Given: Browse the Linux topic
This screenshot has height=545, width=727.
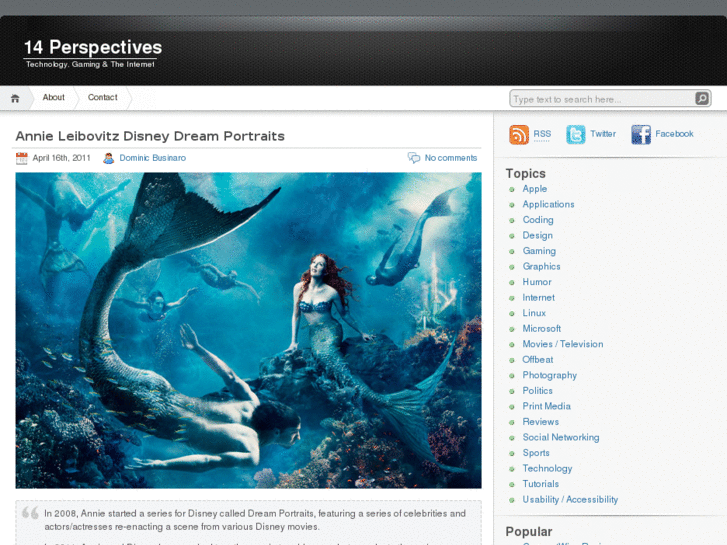Looking at the screenshot, I should (534, 313).
